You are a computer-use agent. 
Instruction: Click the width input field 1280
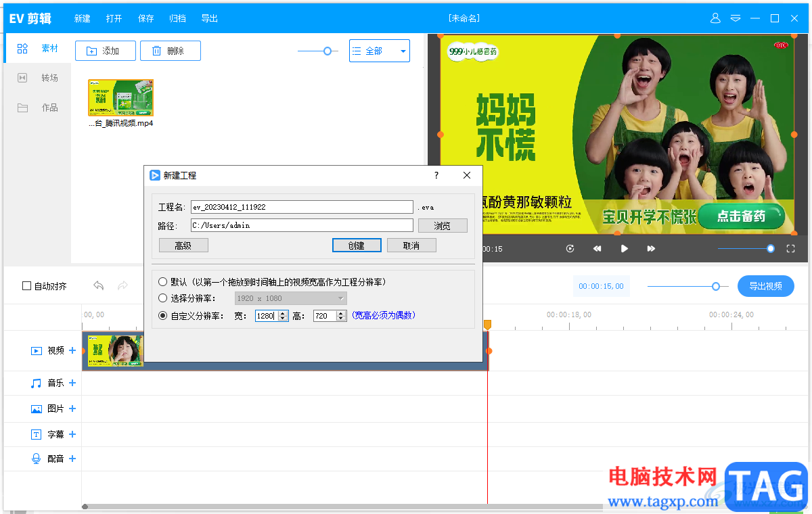tap(267, 316)
